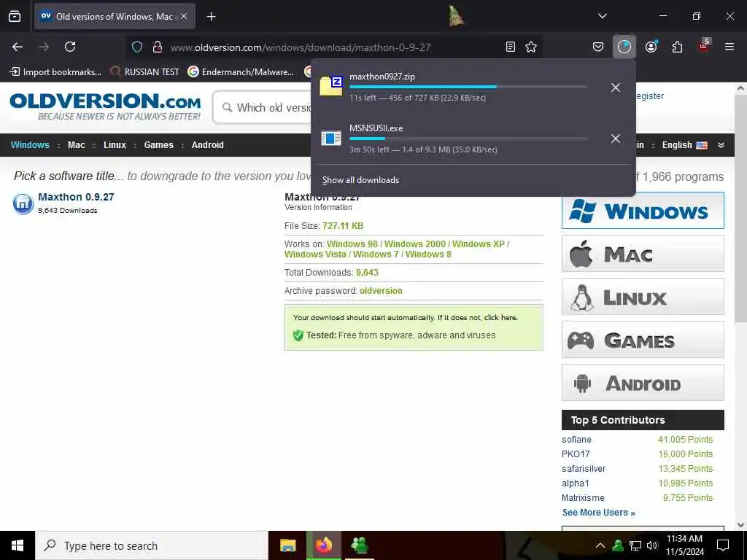The width and height of the screenshot is (747, 560).
Task: Click the forward navigation arrow
Action: pos(44,47)
